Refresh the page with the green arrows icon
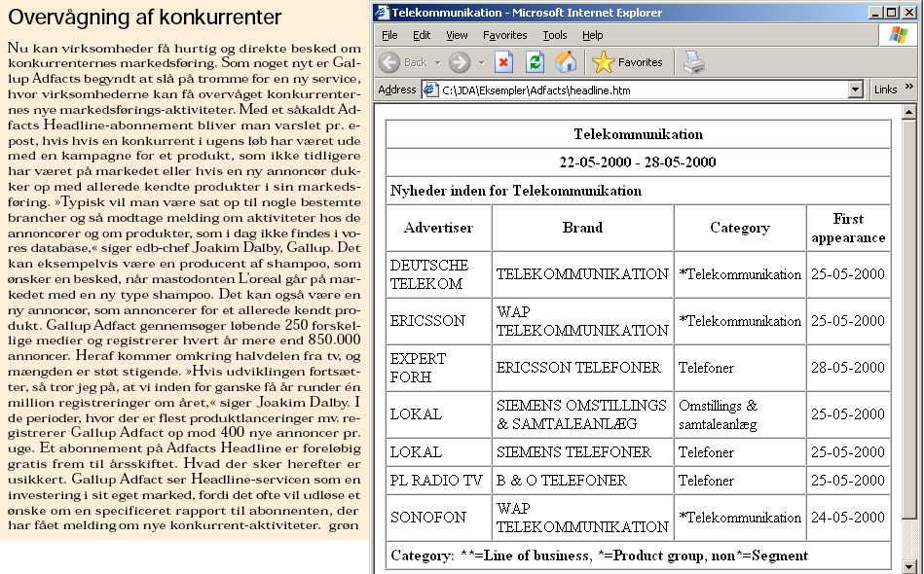The image size is (924, 574). [536, 62]
